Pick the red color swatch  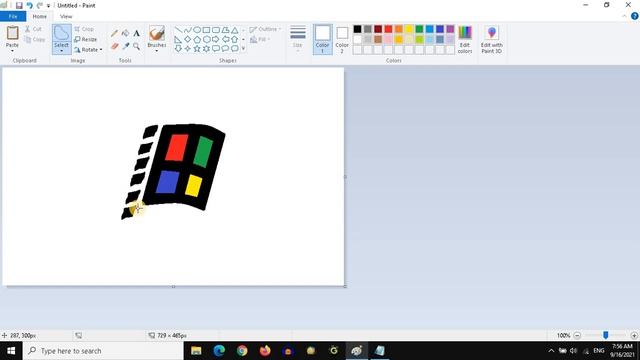point(388,29)
